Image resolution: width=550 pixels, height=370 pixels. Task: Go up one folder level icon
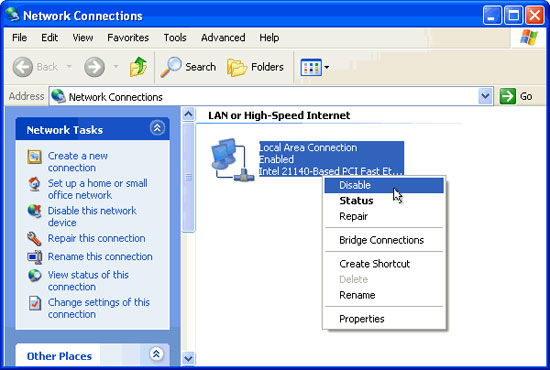click(x=138, y=67)
